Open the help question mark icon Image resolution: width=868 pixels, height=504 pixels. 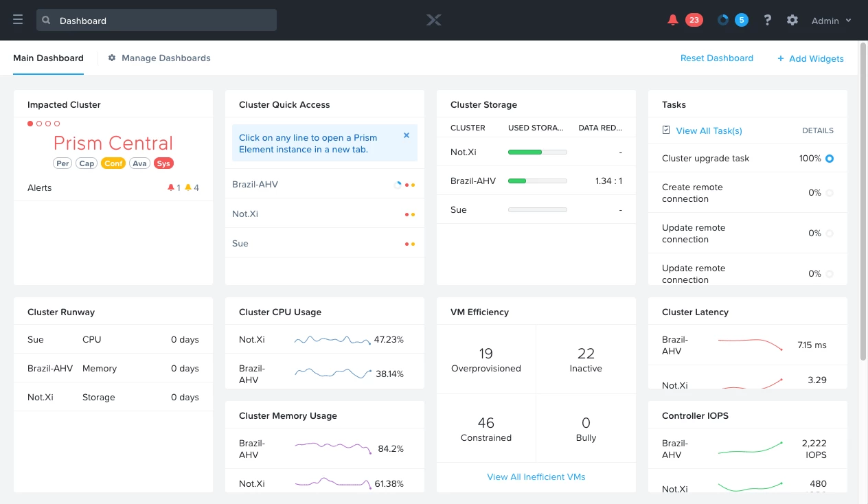767,20
